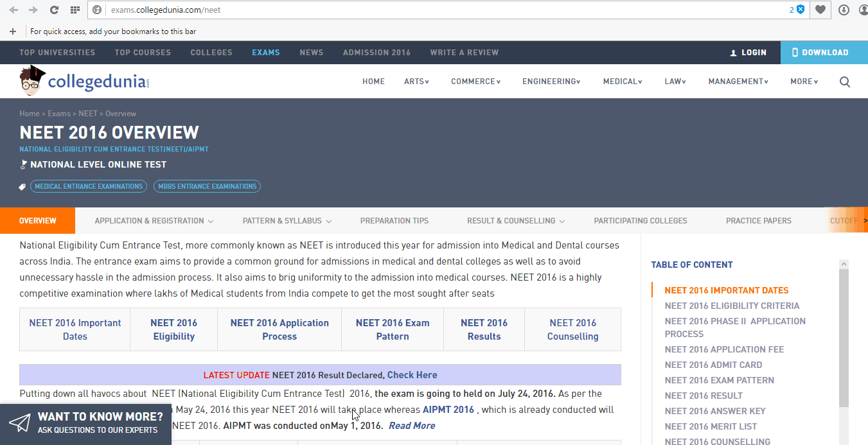Viewport: 868px width, 445px height.
Task: Select NEET 2016 Merit List in contents
Action: click(x=711, y=426)
